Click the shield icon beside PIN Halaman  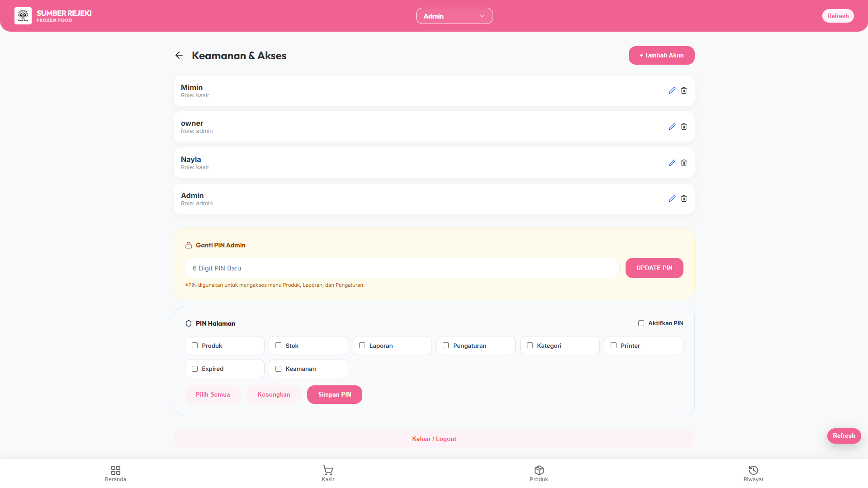pos(189,323)
